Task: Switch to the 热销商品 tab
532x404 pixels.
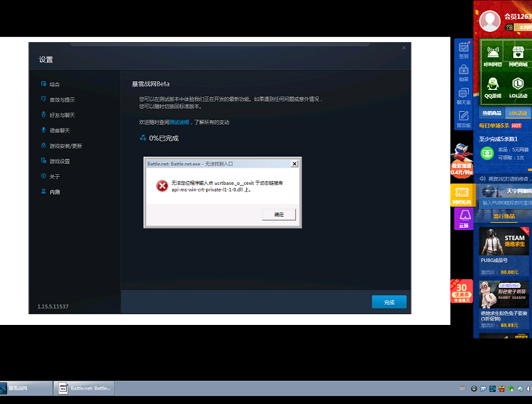Action: (x=492, y=113)
